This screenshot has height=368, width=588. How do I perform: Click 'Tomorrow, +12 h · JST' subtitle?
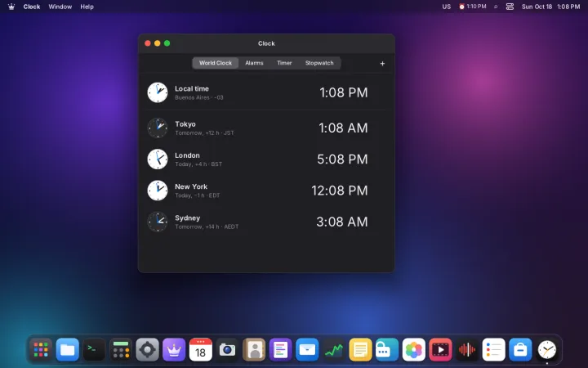(x=204, y=133)
